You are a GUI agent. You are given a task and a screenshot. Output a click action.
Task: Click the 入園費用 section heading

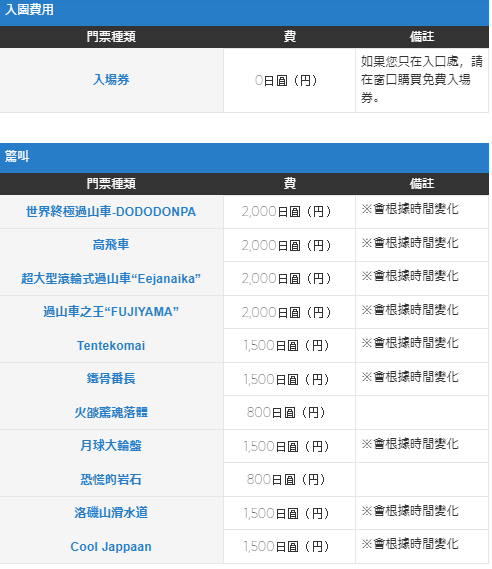click(x=29, y=9)
